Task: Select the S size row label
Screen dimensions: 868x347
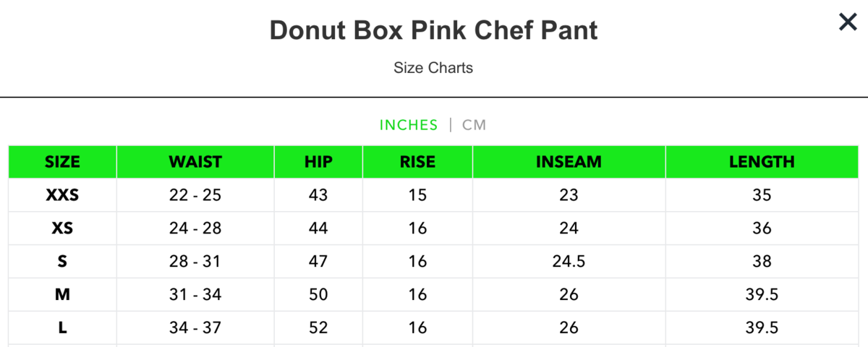Action: coord(63,262)
